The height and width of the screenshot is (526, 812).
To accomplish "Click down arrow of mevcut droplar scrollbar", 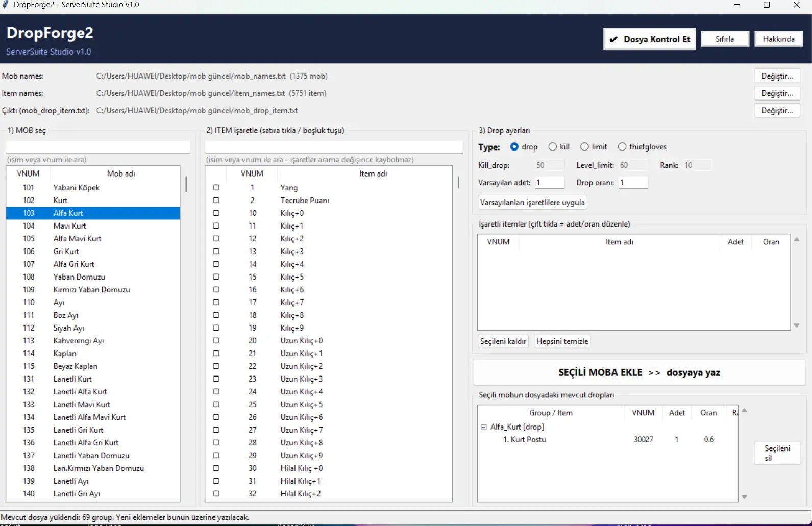I will (744, 497).
